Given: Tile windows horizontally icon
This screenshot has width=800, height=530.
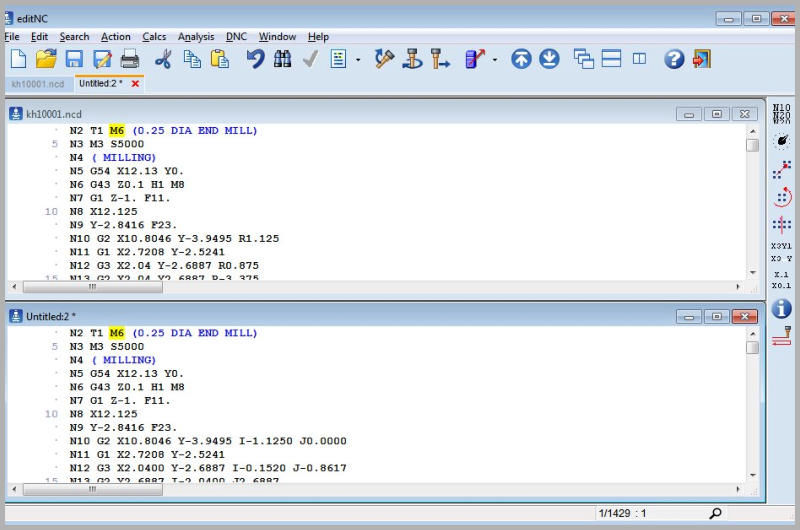Looking at the screenshot, I should point(611,59).
